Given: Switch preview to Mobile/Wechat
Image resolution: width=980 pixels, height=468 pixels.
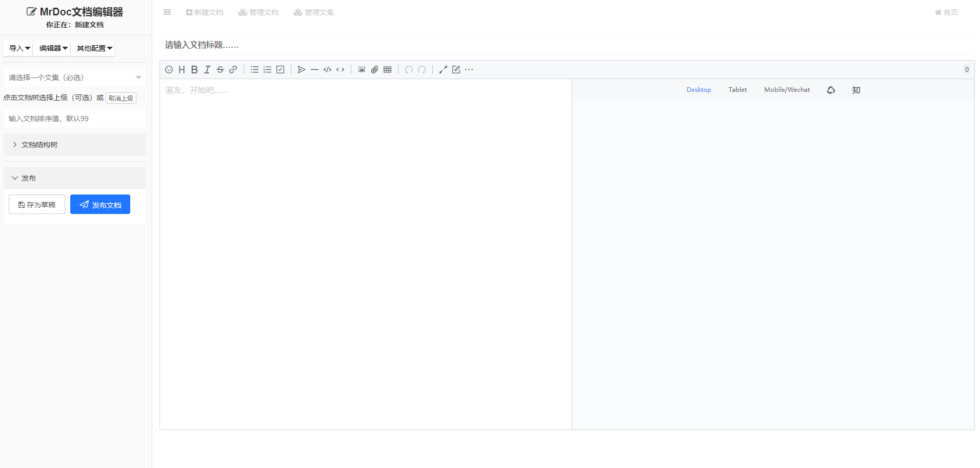Looking at the screenshot, I should [787, 90].
